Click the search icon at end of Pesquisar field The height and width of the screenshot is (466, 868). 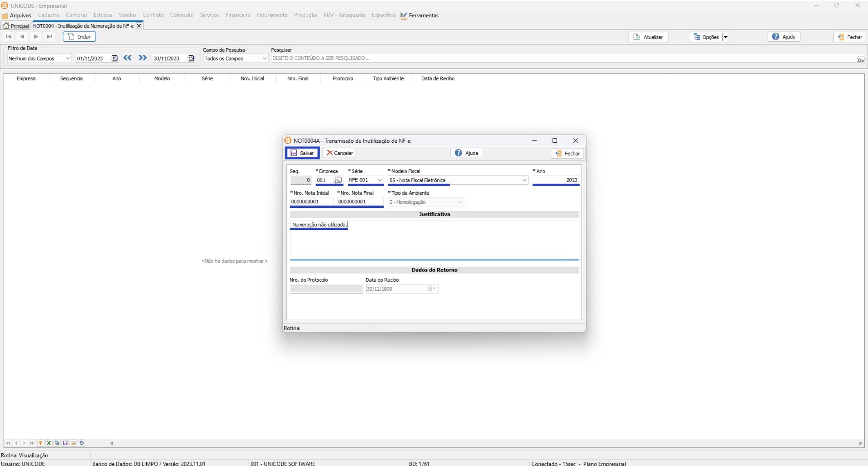pos(860,59)
